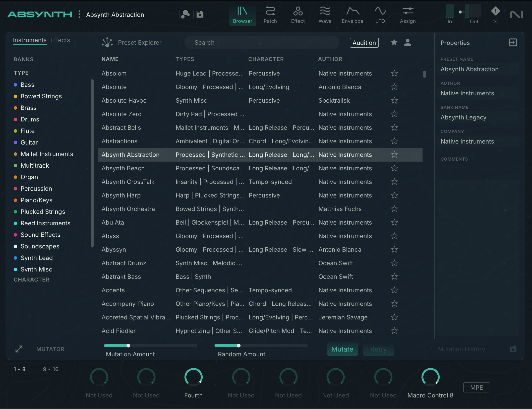532x409 pixels.
Task: Show the favorites filter
Action: (x=394, y=43)
